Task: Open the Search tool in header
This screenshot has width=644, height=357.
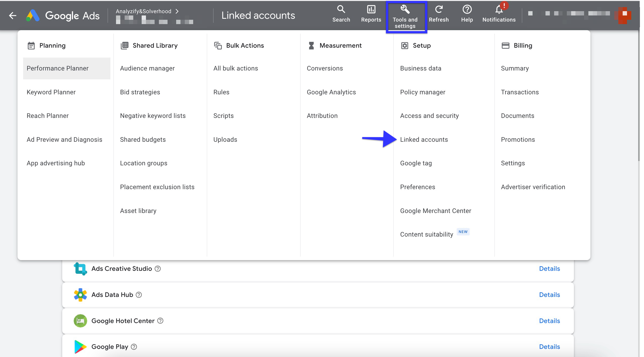Action: pos(341,14)
